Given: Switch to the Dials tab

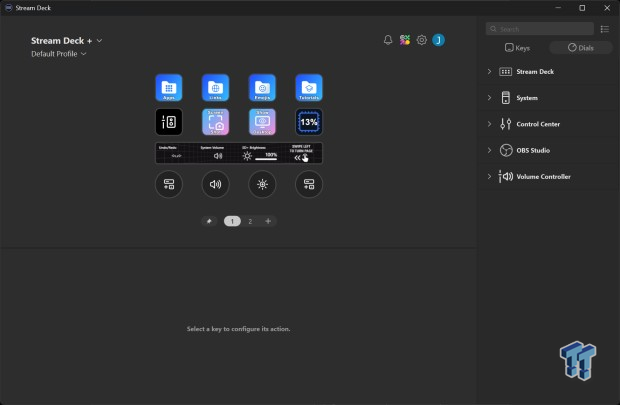Looking at the screenshot, I should (x=580, y=48).
